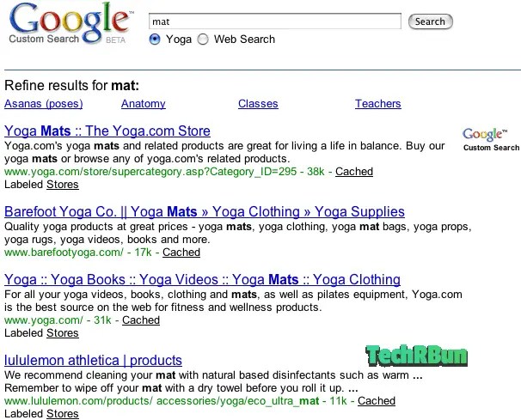The height and width of the screenshot is (420, 521).
Task: Focus the search field containing 'mat'
Action: 275,21
